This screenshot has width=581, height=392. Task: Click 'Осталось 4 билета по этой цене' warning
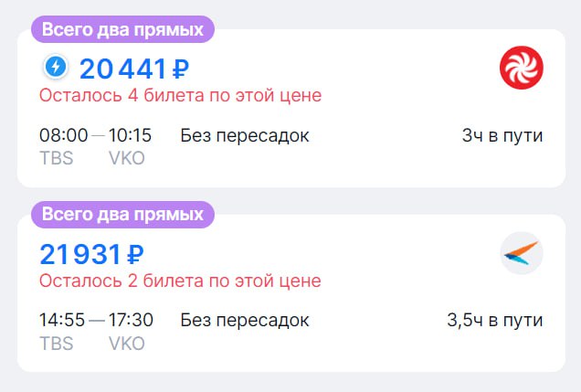180,96
